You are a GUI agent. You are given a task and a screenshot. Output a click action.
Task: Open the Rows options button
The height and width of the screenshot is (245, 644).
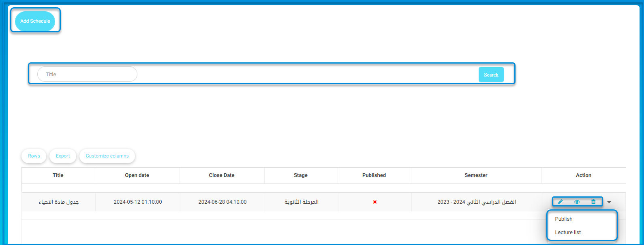34,156
